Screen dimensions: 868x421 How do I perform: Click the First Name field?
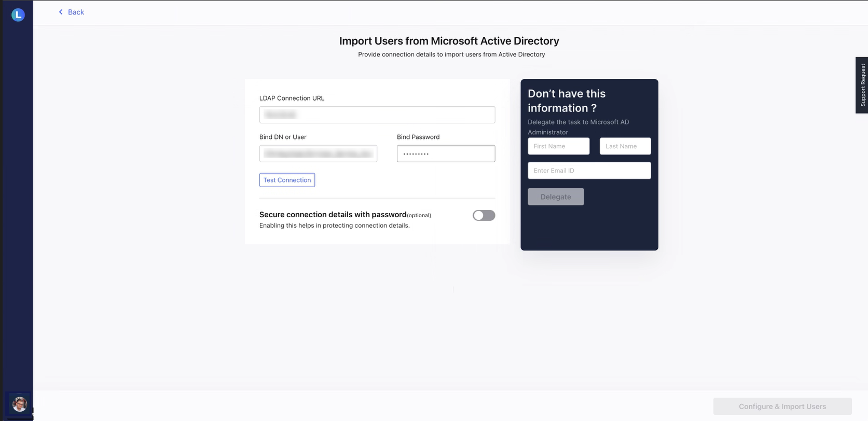[558, 146]
